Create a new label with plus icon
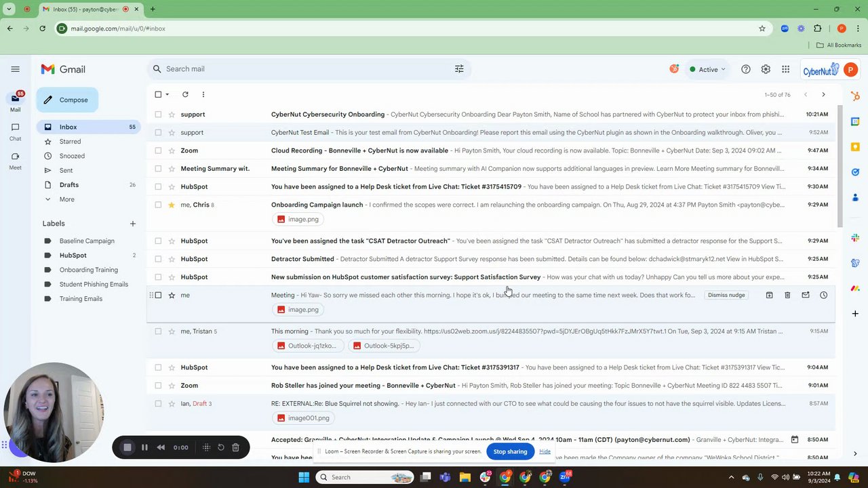Viewport: 868px width, 488px height. coord(132,224)
